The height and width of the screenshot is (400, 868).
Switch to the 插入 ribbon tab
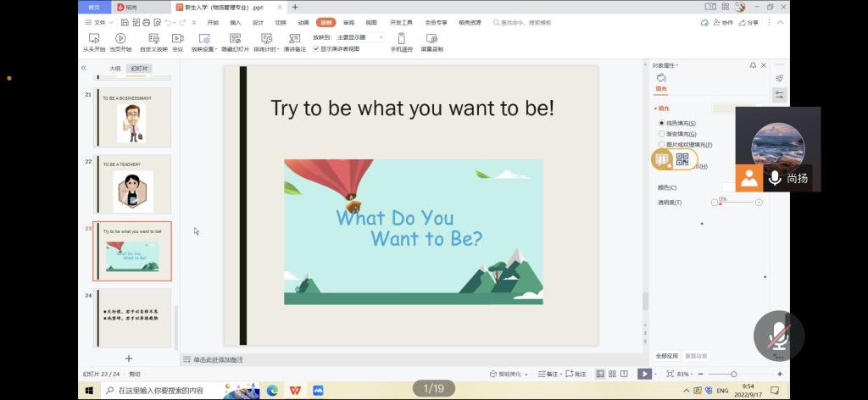click(236, 23)
